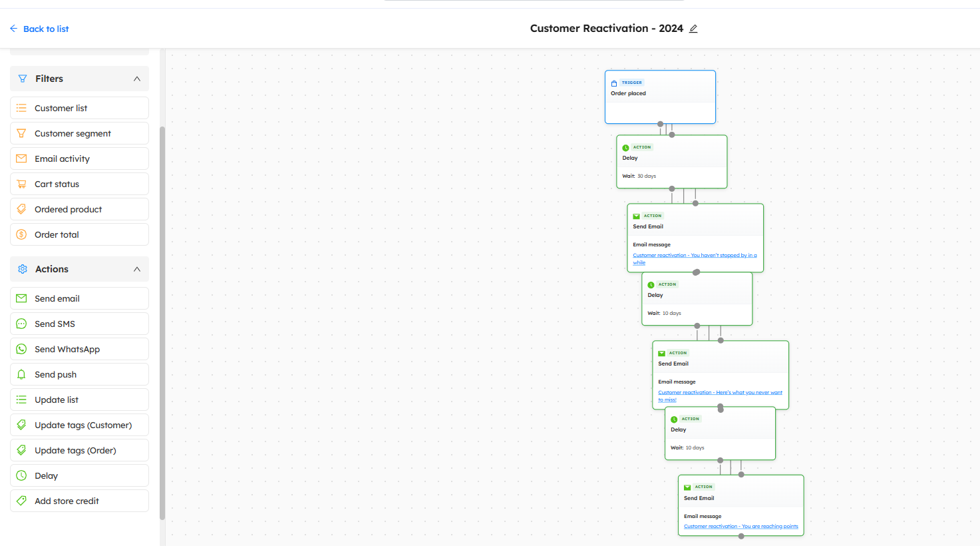Click the Order total dollar icon

click(x=21, y=234)
